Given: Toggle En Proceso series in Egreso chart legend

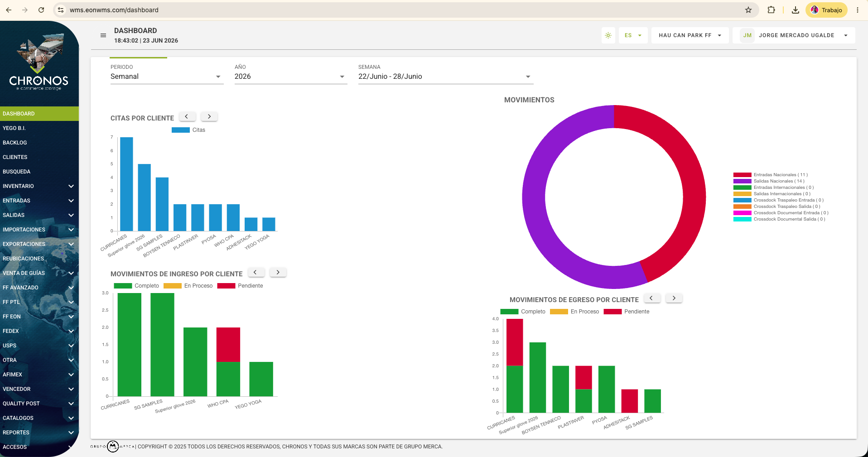Looking at the screenshot, I should click(574, 312).
